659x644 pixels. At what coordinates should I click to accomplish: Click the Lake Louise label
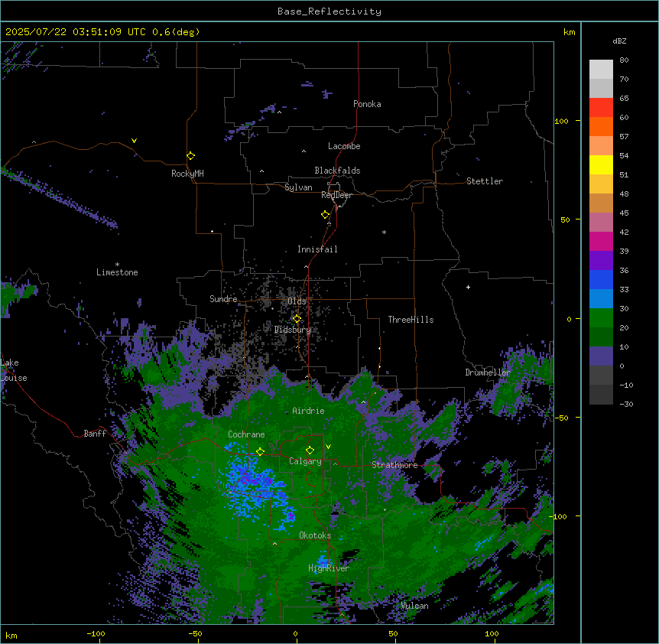pos(14,370)
